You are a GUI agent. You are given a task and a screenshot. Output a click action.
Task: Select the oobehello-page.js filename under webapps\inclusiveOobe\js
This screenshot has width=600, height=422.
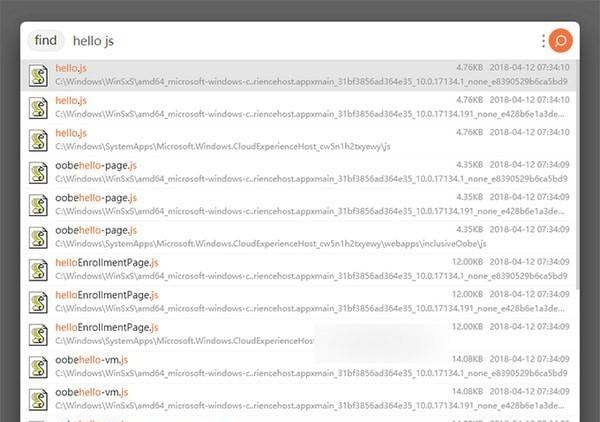tap(96, 230)
